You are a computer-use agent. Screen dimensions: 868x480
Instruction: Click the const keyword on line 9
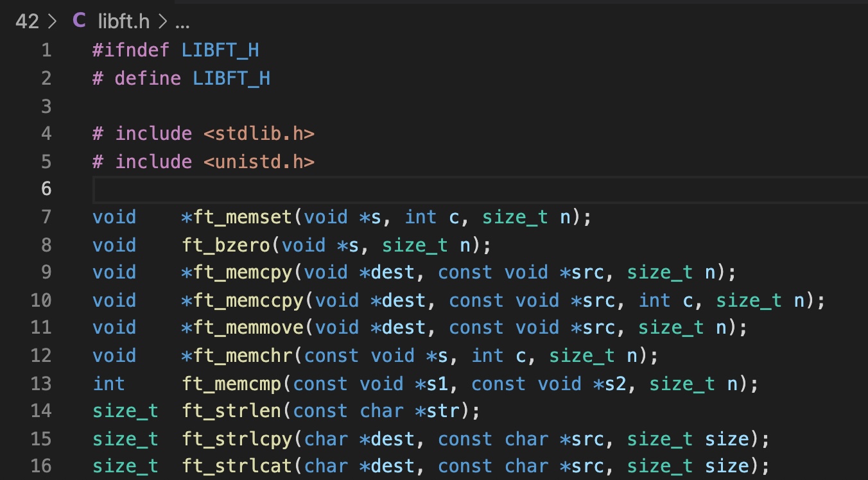pos(464,272)
